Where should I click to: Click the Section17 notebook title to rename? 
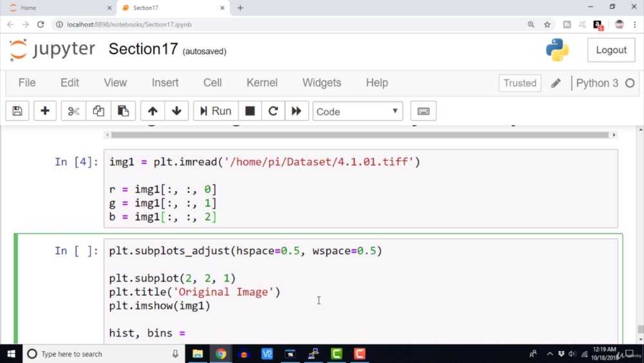click(143, 49)
